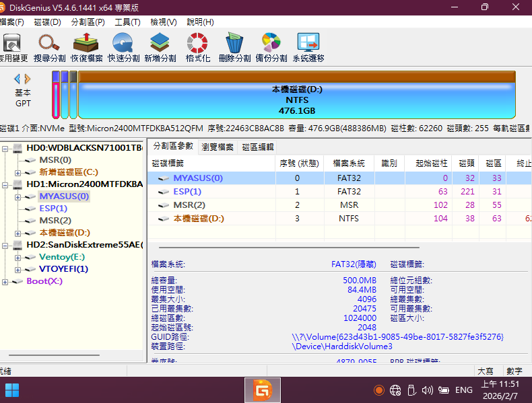The image size is (532, 403).
Task: Click the \Device\HarddiskVolume3 path value
Action: (342, 346)
